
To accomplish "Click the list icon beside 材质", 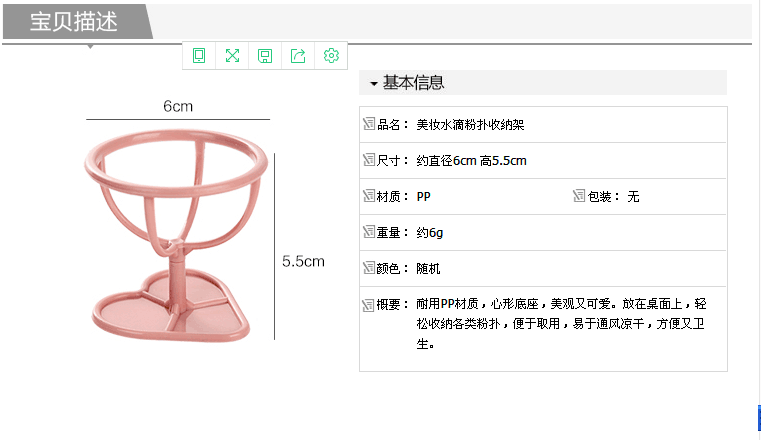I will coord(368,196).
